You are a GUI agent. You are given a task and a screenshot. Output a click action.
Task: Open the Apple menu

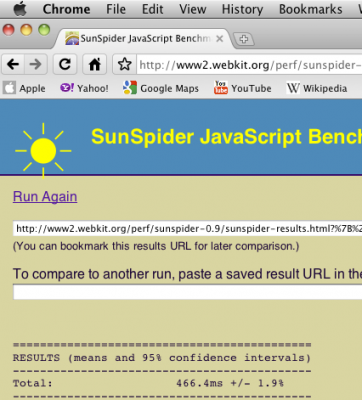click(21, 9)
